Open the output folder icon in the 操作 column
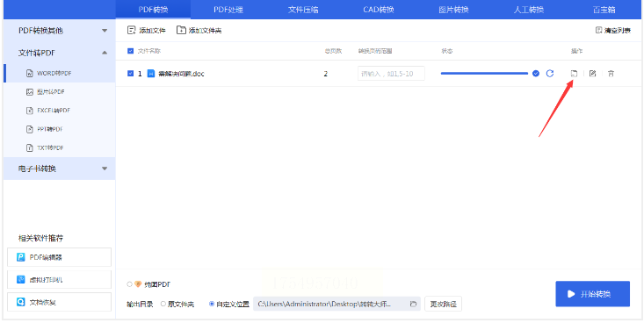Image resolution: width=644 pixels, height=323 pixels. [574, 74]
